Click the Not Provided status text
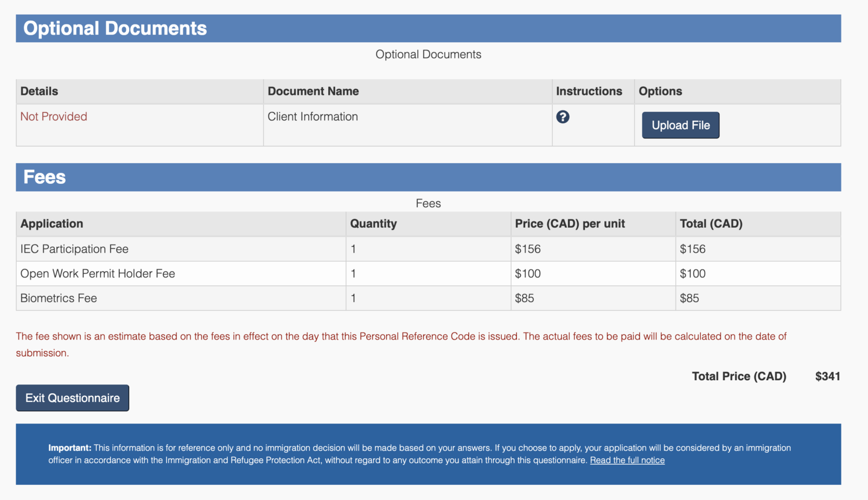This screenshot has width=868, height=500. [x=54, y=117]
